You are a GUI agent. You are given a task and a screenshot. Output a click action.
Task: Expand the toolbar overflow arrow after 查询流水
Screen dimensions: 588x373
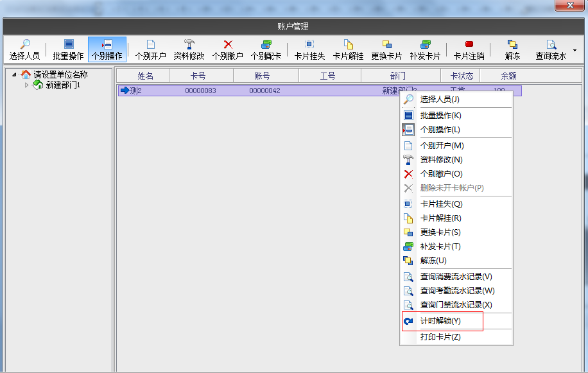click(x=575, y=50)
